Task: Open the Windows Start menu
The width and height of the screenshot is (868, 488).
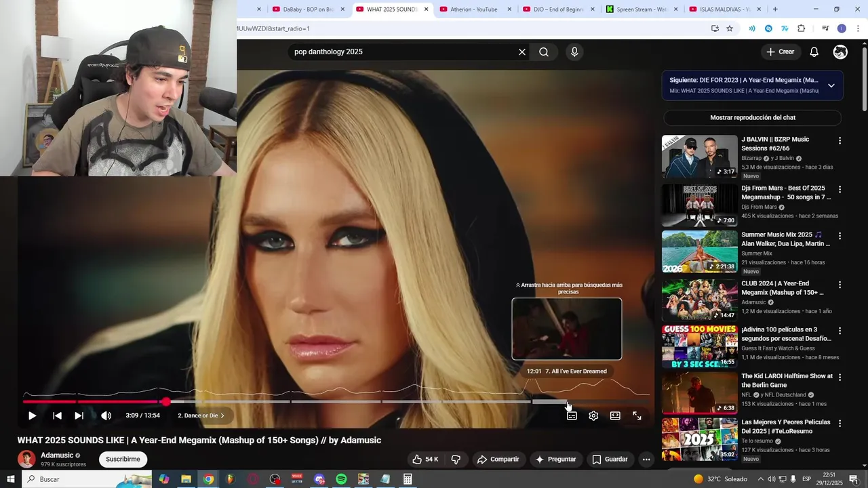Action: tap(11, 479)
